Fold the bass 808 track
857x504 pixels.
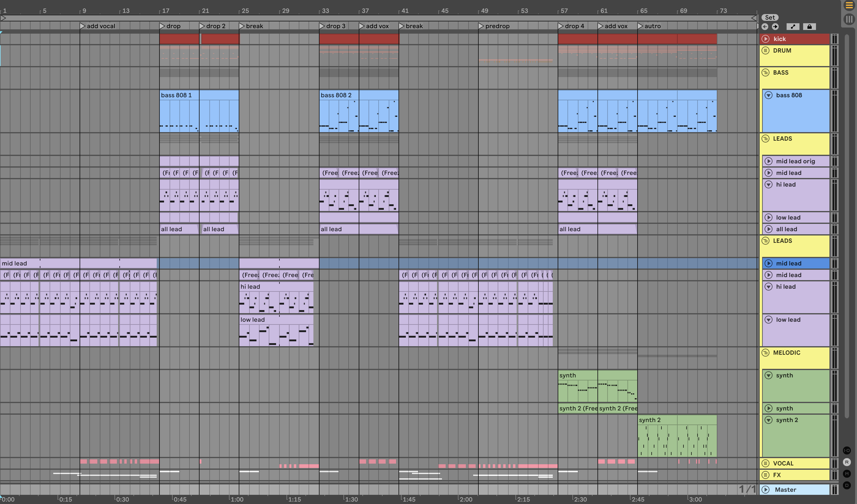769,95
